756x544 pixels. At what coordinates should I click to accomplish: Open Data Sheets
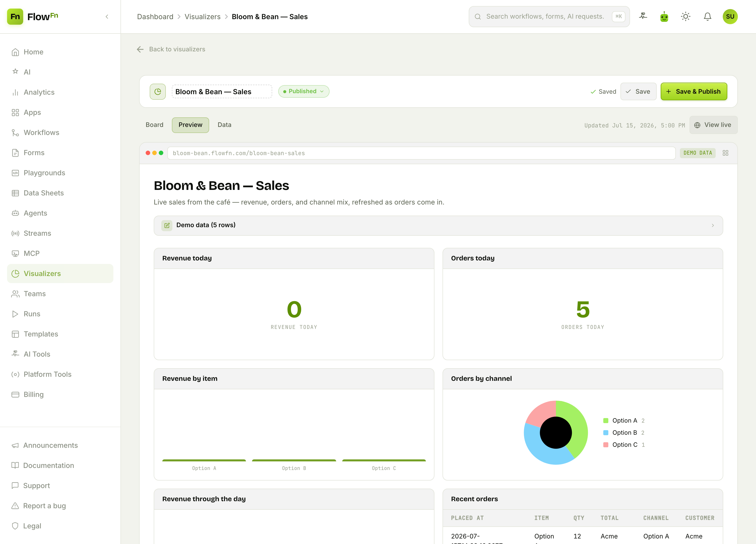pos(60,193)
